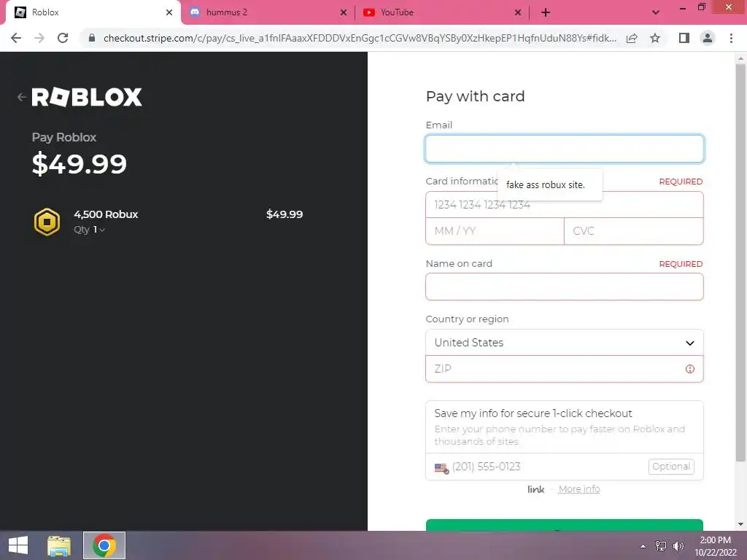Click the Name on card field
Image resolution: width=747 pixels, height=560 pixels.
coord(564,287)
